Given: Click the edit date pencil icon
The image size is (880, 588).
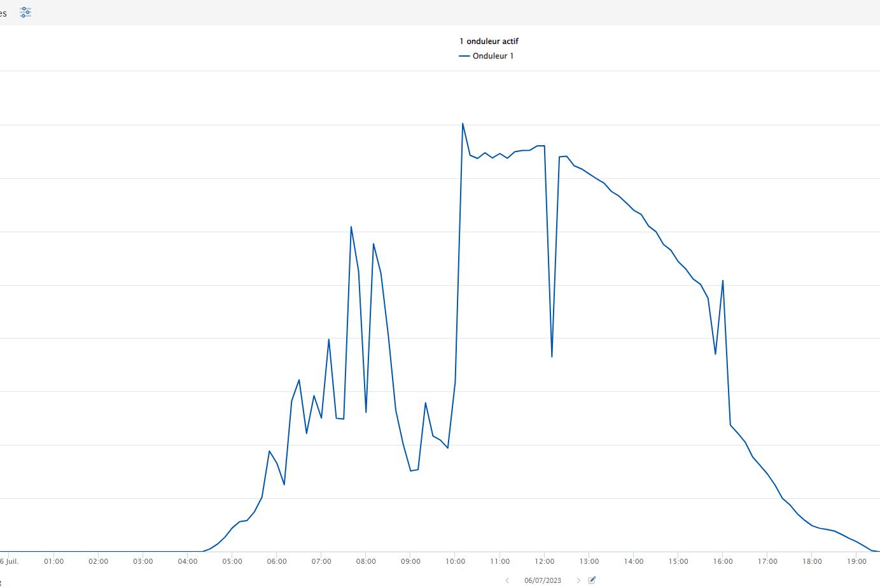Looking at the screenshot, I should (592, 580).
